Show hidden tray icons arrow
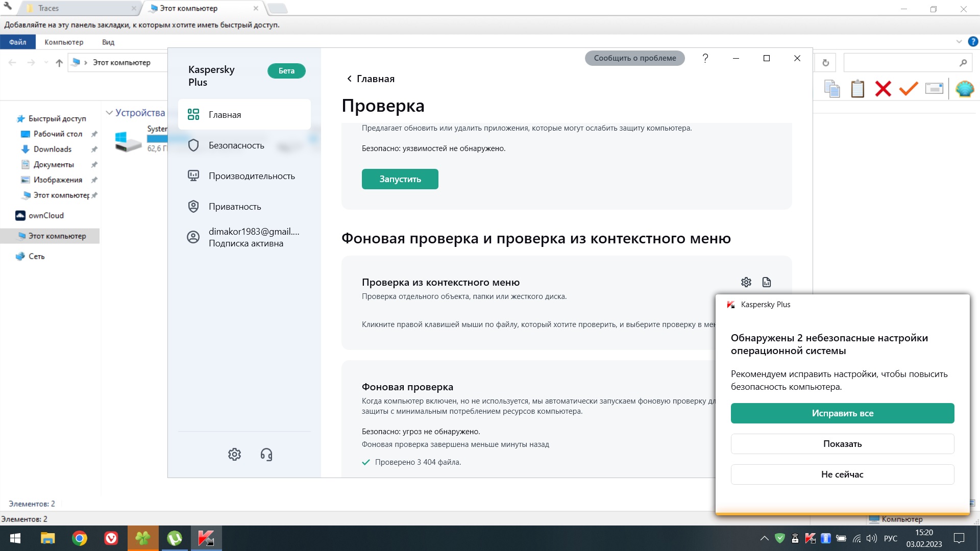The image size is (980, 551). pyautogui.click(x=764, y=538)
